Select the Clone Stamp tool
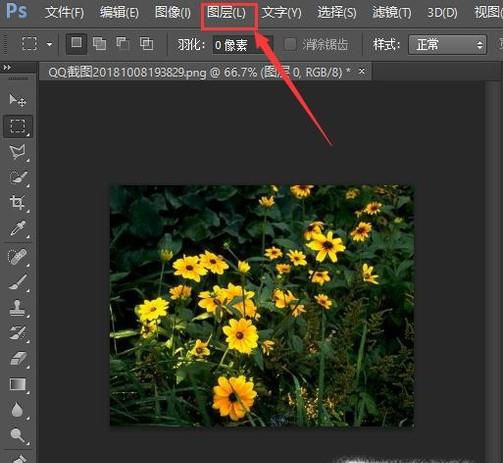 17,308
